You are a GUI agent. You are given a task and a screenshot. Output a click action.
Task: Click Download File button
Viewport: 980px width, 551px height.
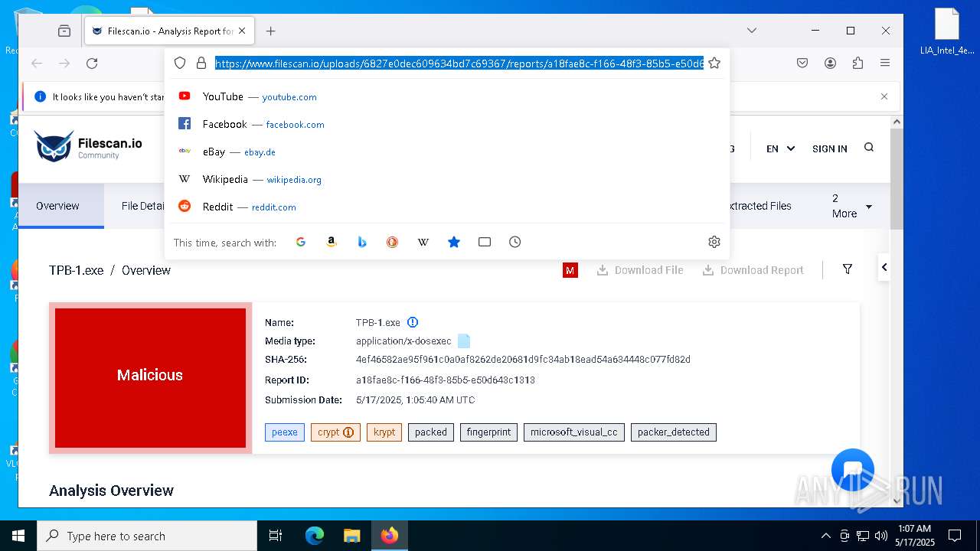(640, 270)
